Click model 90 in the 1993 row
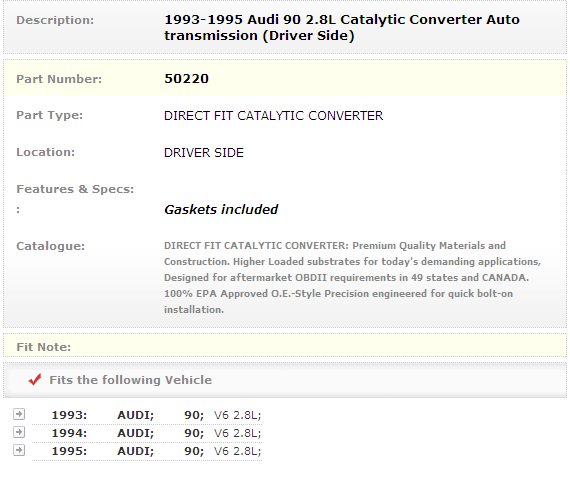This screenshot has height=489, width=570. click(x=194, y=415)
